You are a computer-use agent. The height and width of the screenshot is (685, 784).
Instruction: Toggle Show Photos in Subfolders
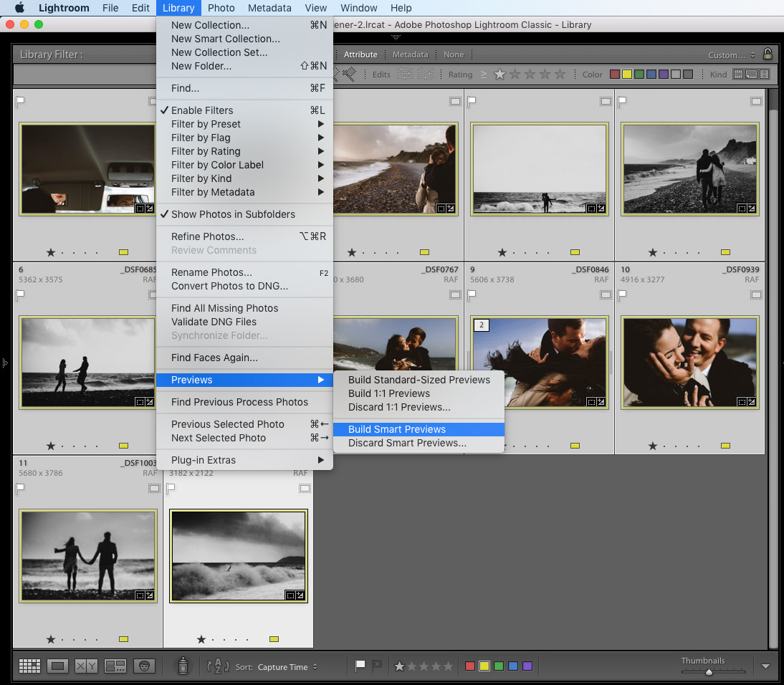coord(233,214)
